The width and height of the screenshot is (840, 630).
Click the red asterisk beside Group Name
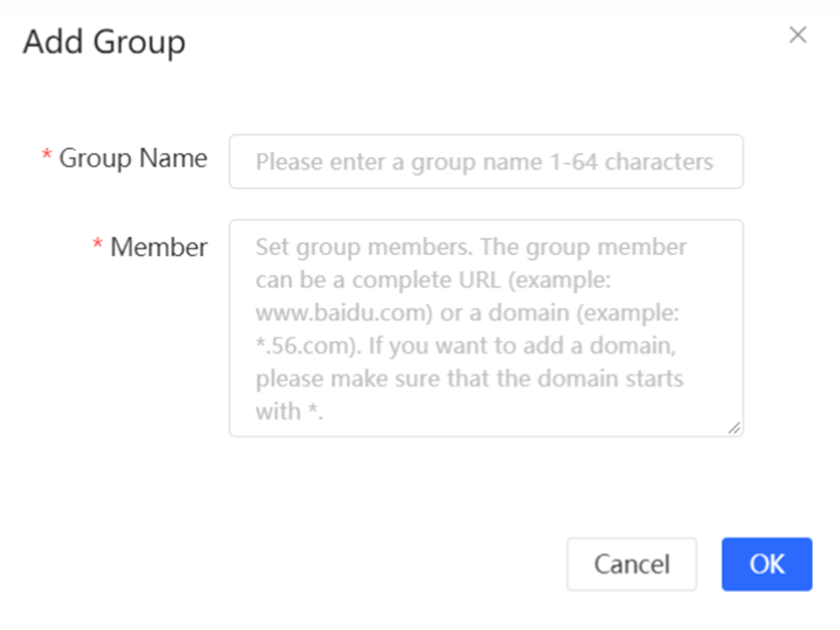[47, 155]
